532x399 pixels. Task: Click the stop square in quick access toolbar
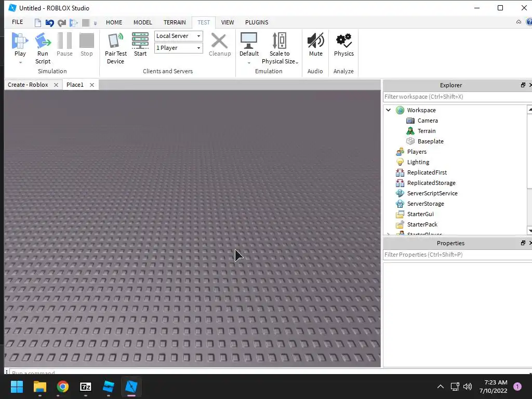pos(86,23)
